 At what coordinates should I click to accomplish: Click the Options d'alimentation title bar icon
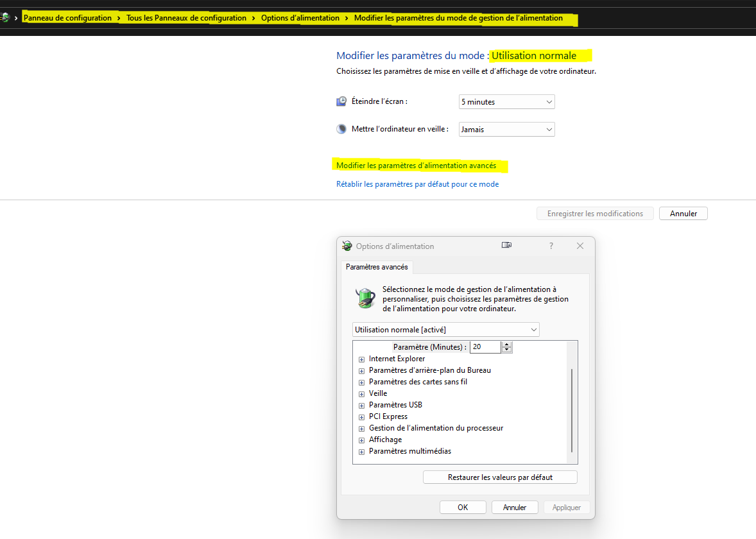[347, 246]
